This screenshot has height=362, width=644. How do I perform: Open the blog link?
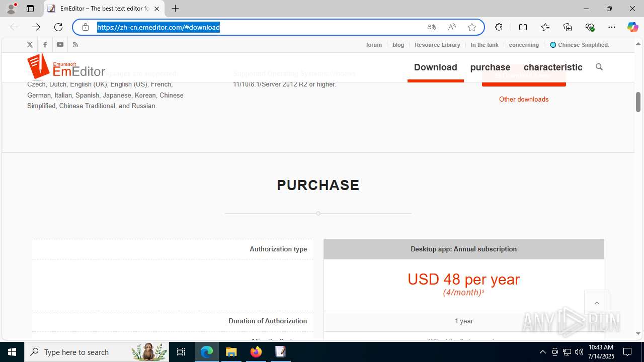pos(398,45)
